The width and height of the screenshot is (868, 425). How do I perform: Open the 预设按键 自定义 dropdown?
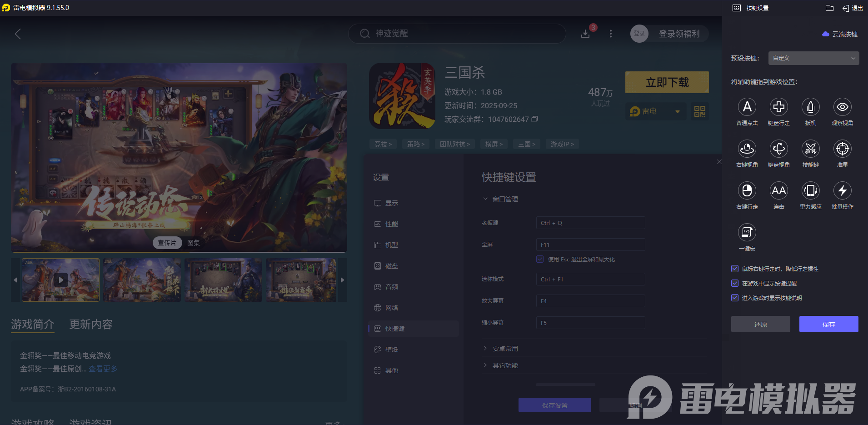pos(813,58)
